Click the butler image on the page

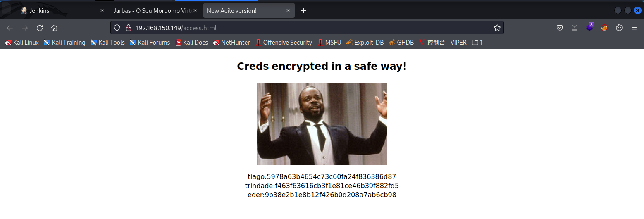(x=322, y=124)
